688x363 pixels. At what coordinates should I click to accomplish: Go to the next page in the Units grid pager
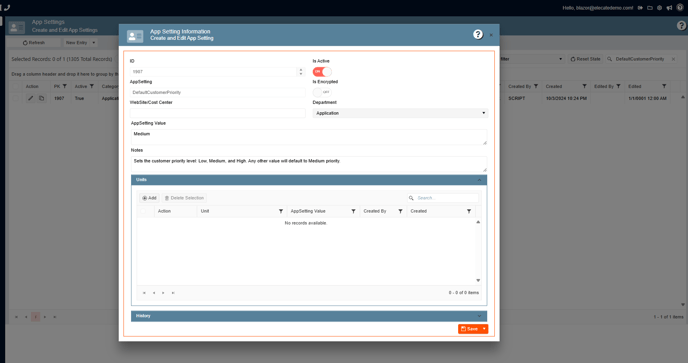[163, 293]
